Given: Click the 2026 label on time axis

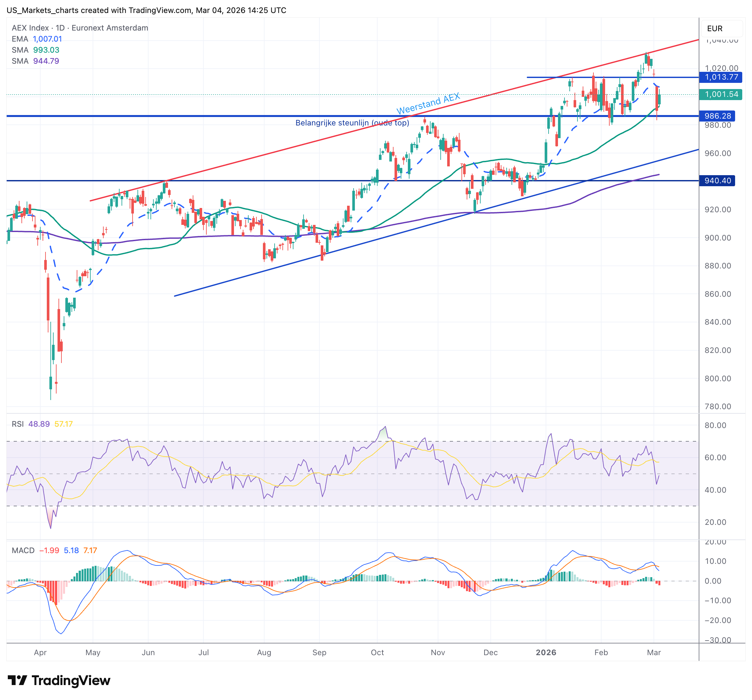Looking at the screenshot, I should 546,652.
